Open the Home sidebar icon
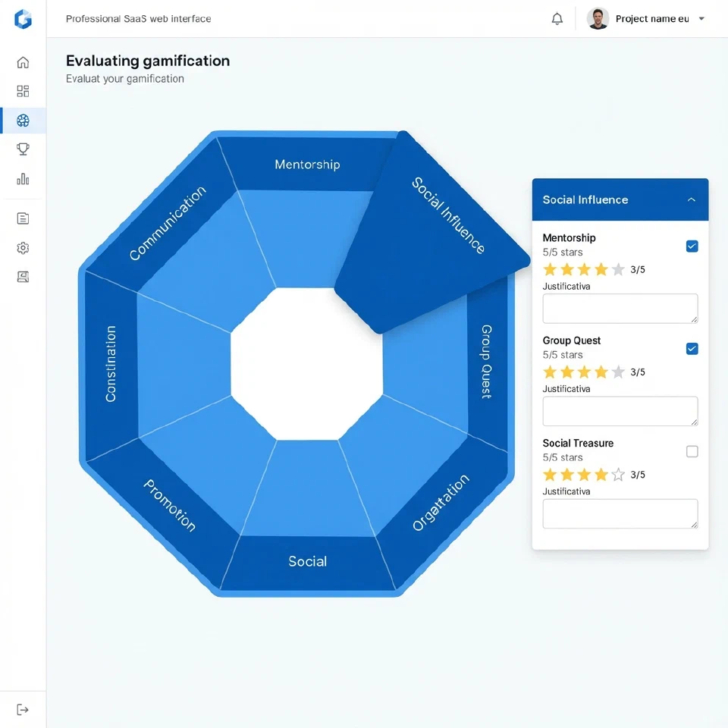 [23, 62]
